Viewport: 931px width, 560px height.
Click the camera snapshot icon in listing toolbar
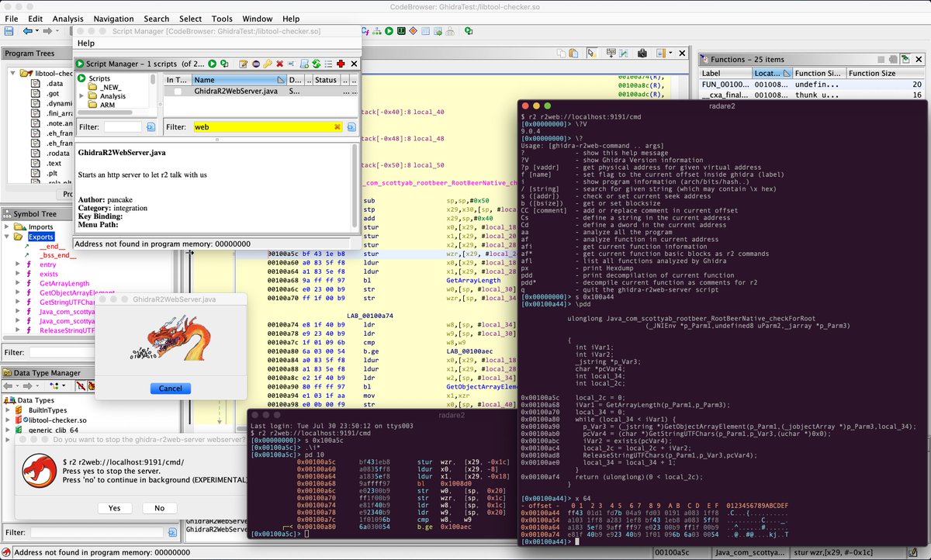click(642, 54)
